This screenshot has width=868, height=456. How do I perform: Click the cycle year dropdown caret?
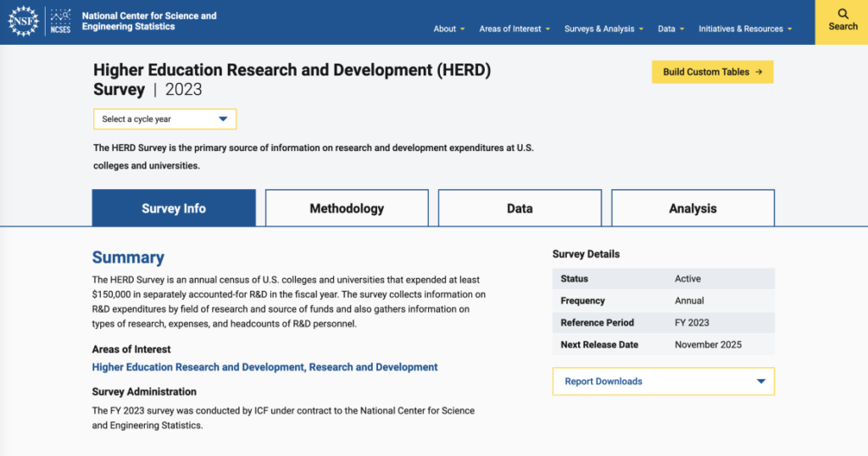point(223,120)
